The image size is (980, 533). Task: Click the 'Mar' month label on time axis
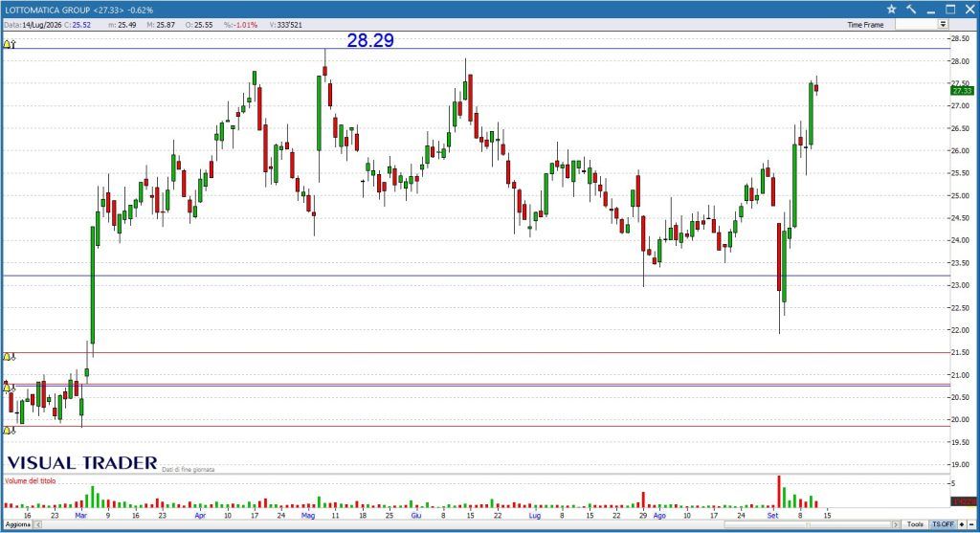80,516
